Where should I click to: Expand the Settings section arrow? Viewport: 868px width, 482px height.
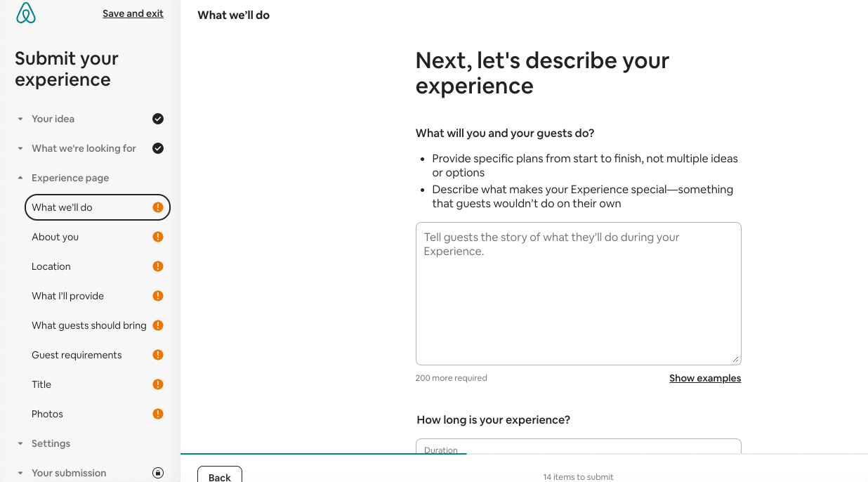20,444
